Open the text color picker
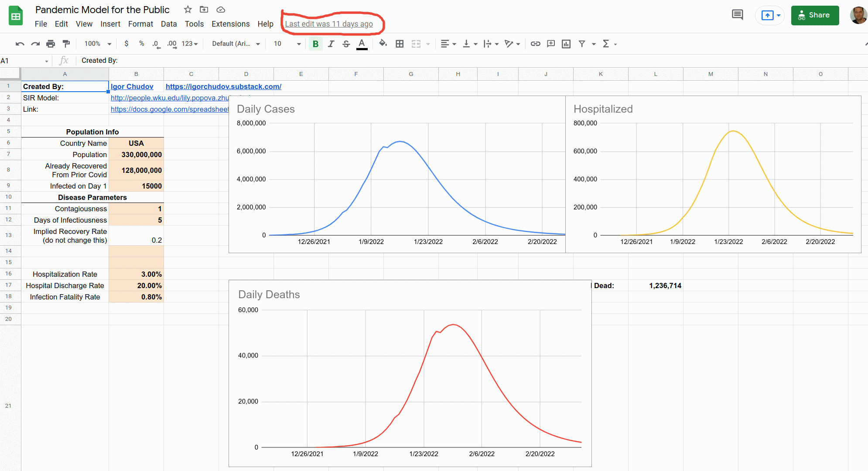868x471 pixels. coord(362,44)
